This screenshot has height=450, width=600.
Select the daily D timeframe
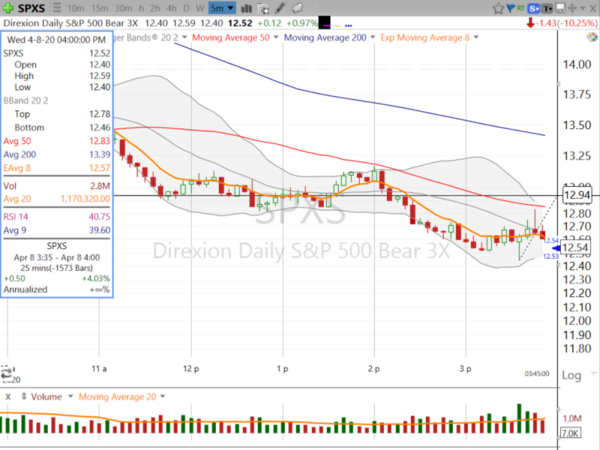[186, 8]
